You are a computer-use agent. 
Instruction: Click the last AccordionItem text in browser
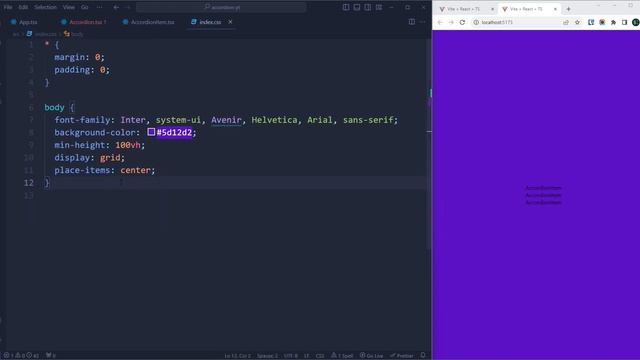pyautogui.click(x=543, y=202)
